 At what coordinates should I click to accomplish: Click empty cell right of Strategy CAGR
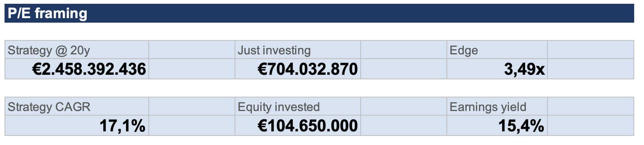pos(192,106)
